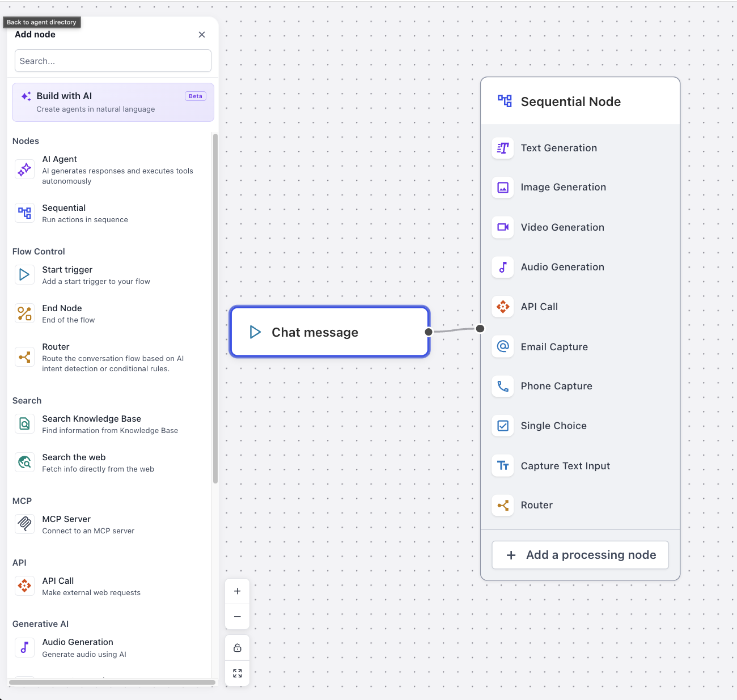Click the fit view expand icon
This screenshot has width=737, height=700.
[x=238, y=673]
